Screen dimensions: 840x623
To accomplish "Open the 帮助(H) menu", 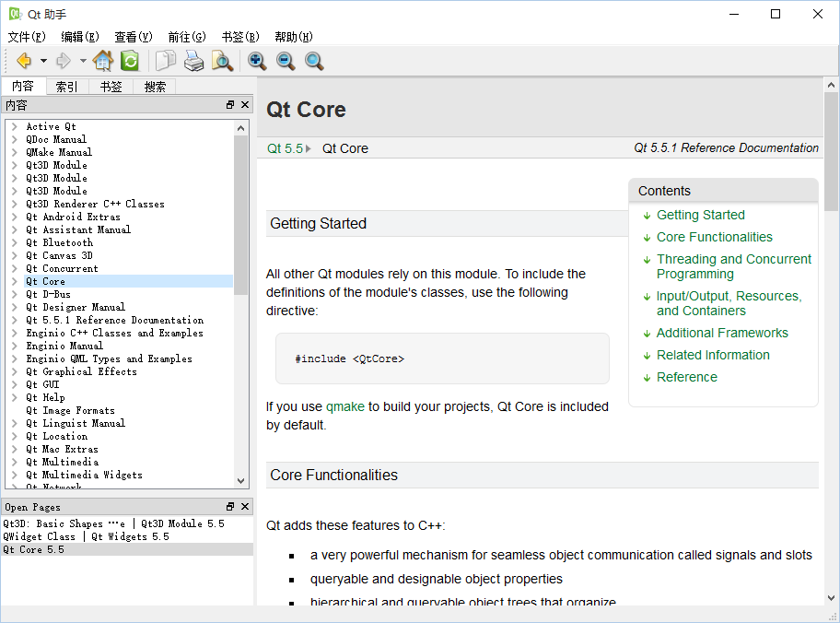I will [x=294, y=37].
